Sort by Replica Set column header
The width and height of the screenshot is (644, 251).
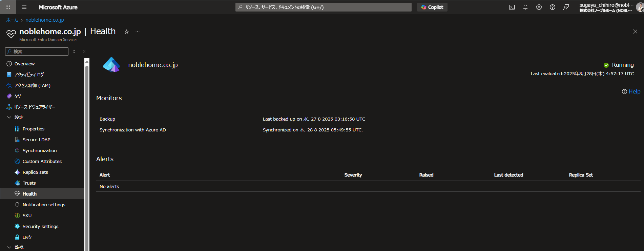click(x=581, y=175)
